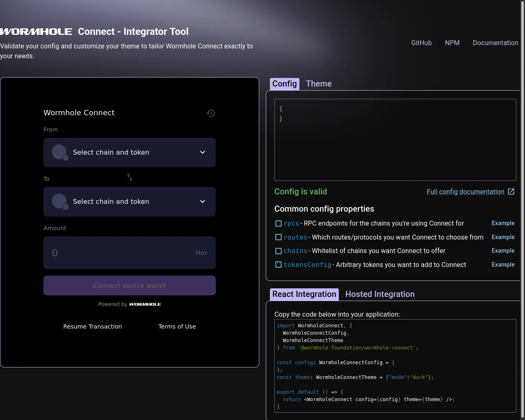Select the Hosted Integration tab

(380, 294)
